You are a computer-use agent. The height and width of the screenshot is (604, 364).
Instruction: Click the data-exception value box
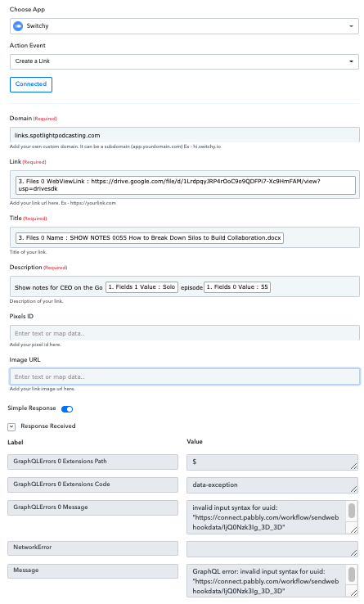click(x=272, y=485)
